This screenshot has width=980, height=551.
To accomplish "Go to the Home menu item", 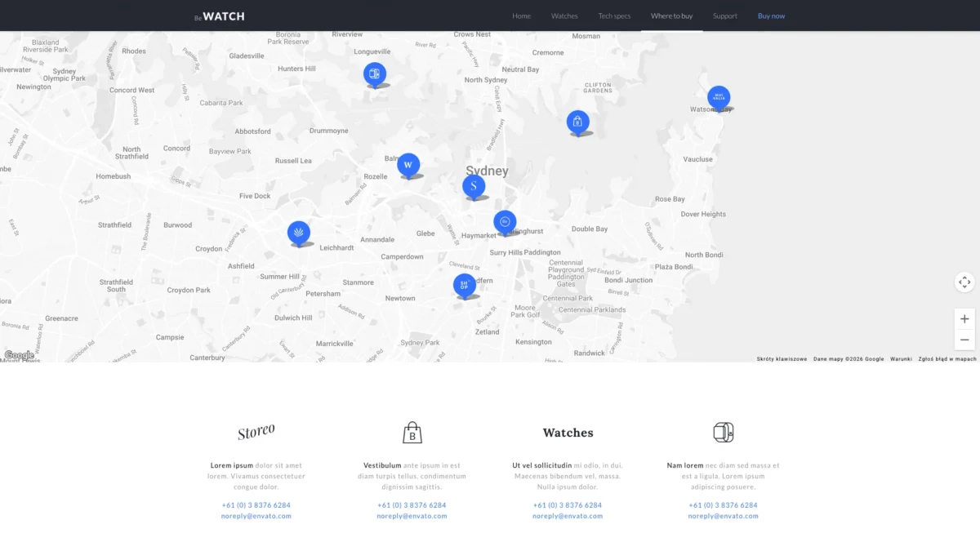I will pyautogui.click(x=521, y=16).
